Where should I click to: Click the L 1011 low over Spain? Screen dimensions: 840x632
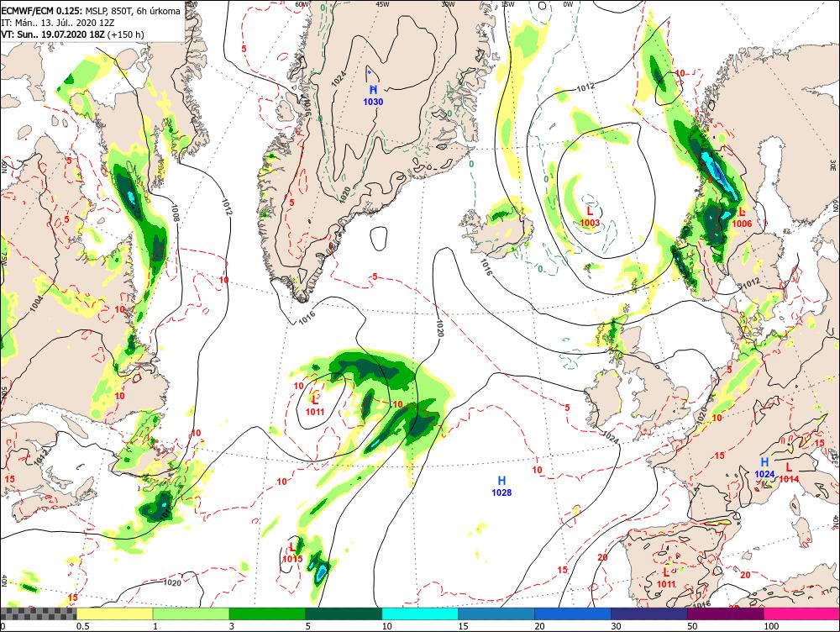click(666, 578)
